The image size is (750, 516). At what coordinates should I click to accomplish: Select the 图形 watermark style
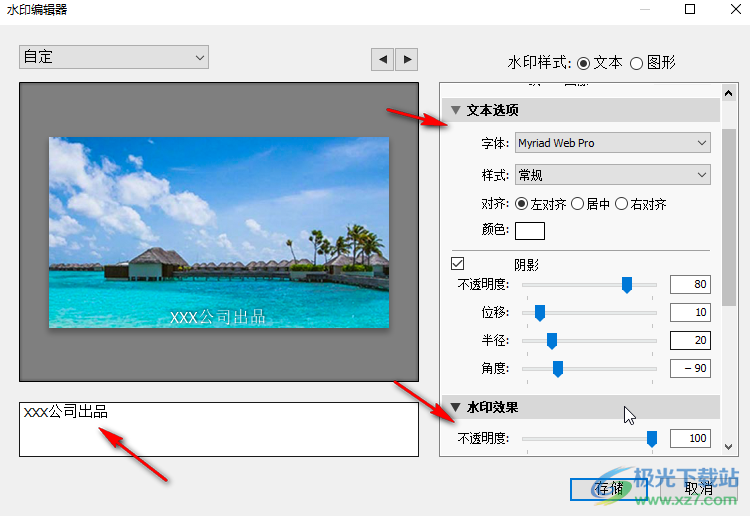click(x=636, y=63)
